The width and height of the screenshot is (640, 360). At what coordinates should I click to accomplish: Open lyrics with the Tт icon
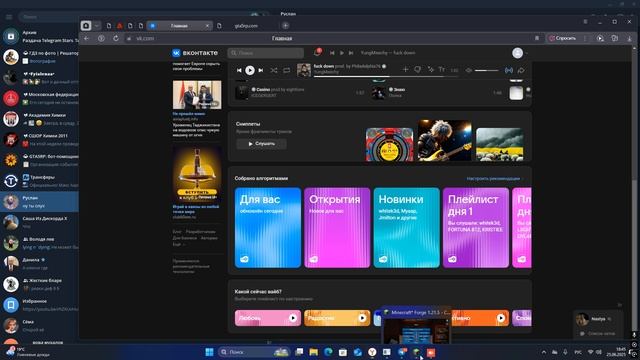coord(442,70)
